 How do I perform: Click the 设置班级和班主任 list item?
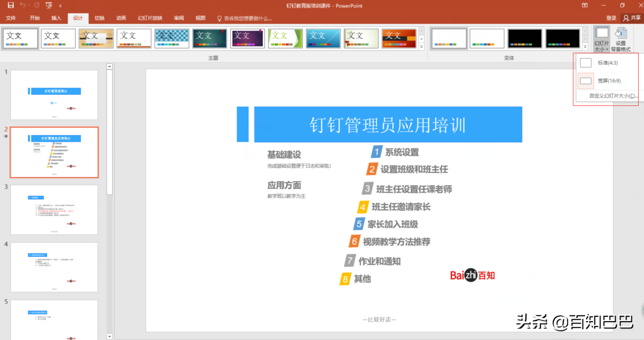pos(414,169)
